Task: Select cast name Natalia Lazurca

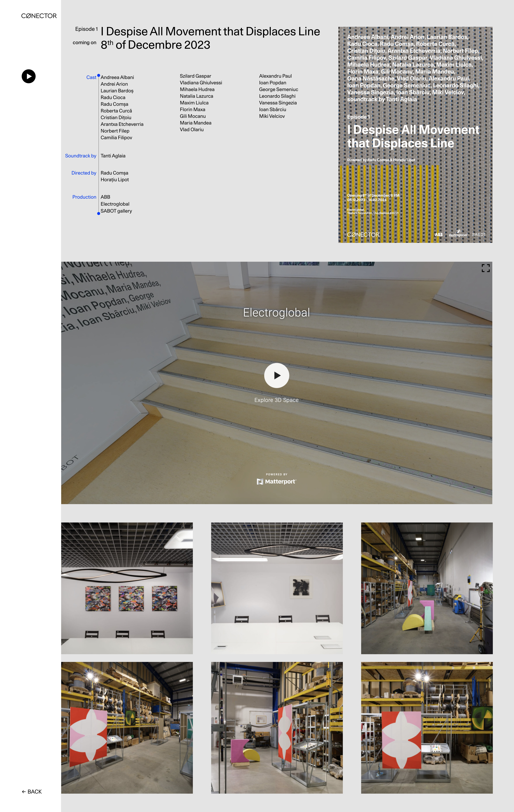Action: pyautogui.click(x=197, y=96)
